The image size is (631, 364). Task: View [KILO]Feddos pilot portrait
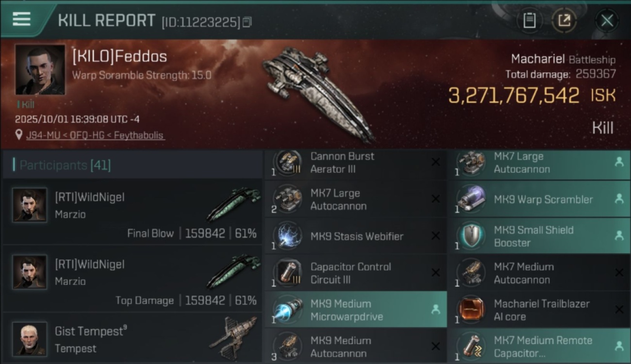pos(40,70)
